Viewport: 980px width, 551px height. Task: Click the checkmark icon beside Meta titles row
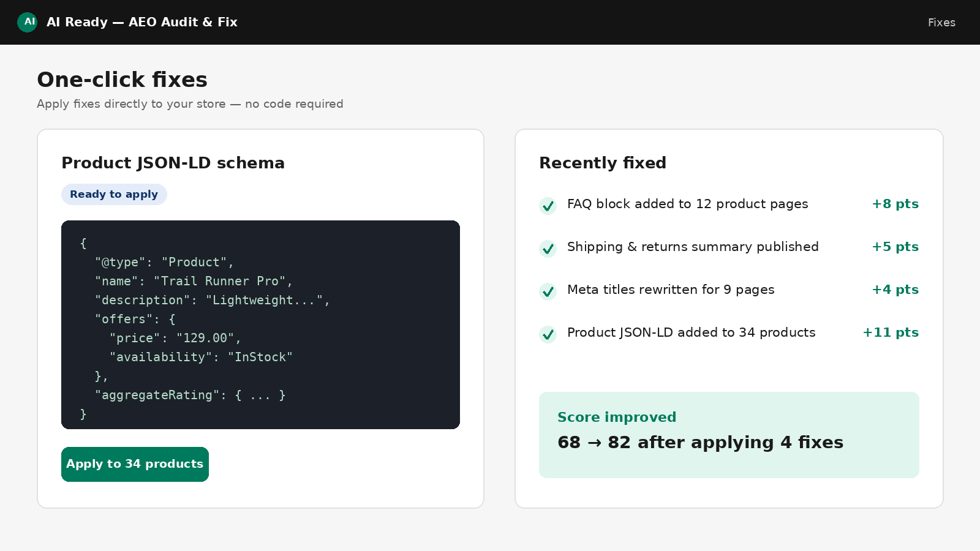548,291
